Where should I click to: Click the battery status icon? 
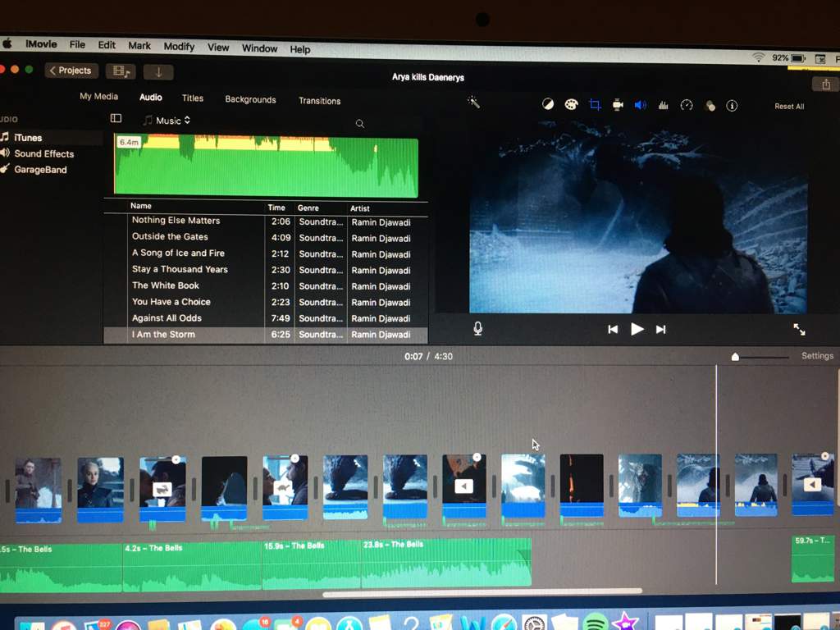798,58
